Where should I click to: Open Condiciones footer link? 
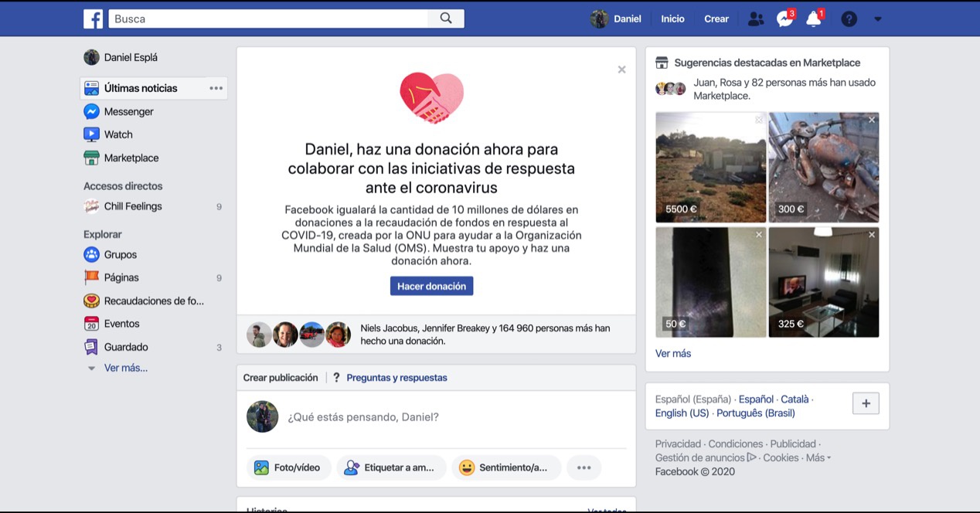pyautogui.click(x=736, y=444)
